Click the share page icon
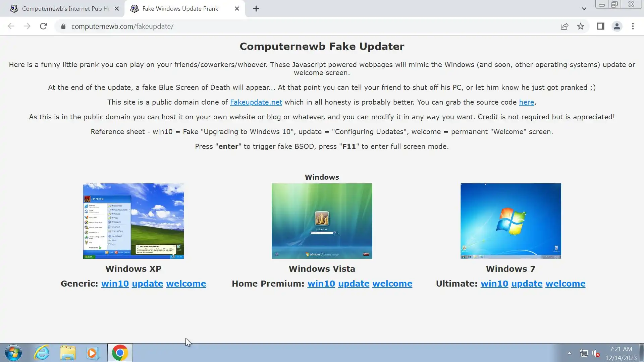 click(565, 26)
